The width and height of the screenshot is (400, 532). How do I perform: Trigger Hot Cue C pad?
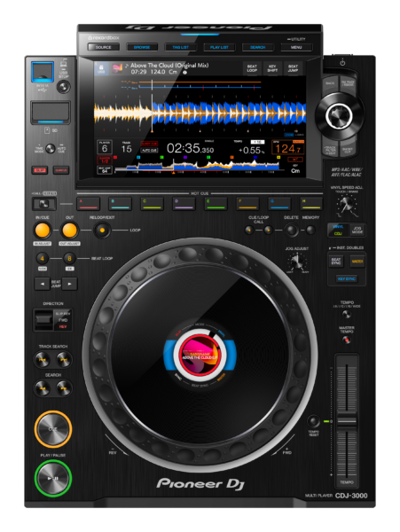pyautogui.click(x=152, y=204)
